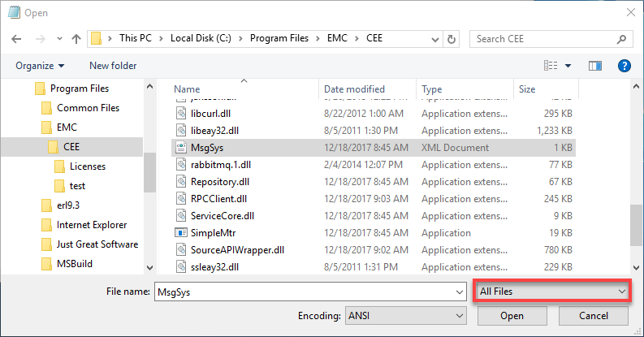
Task: Click New folder in the toolbar
Action: pos(113,66)
